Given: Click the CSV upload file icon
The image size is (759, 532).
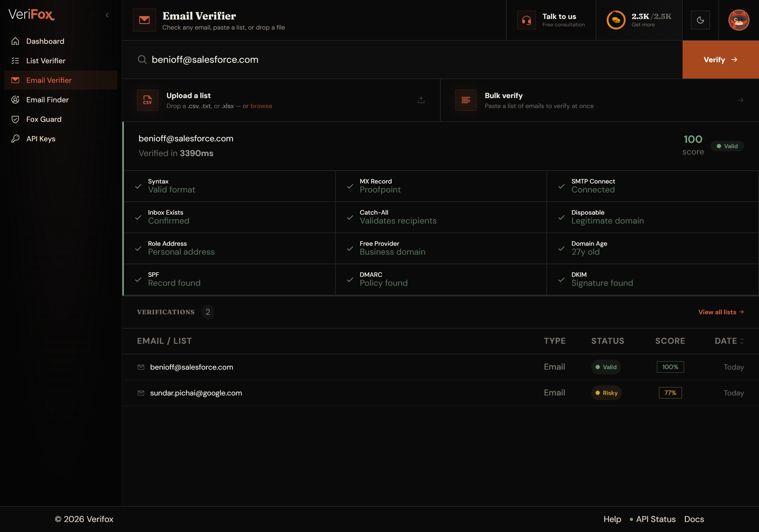Looking at the screenshot, I should tap(147, 100).
